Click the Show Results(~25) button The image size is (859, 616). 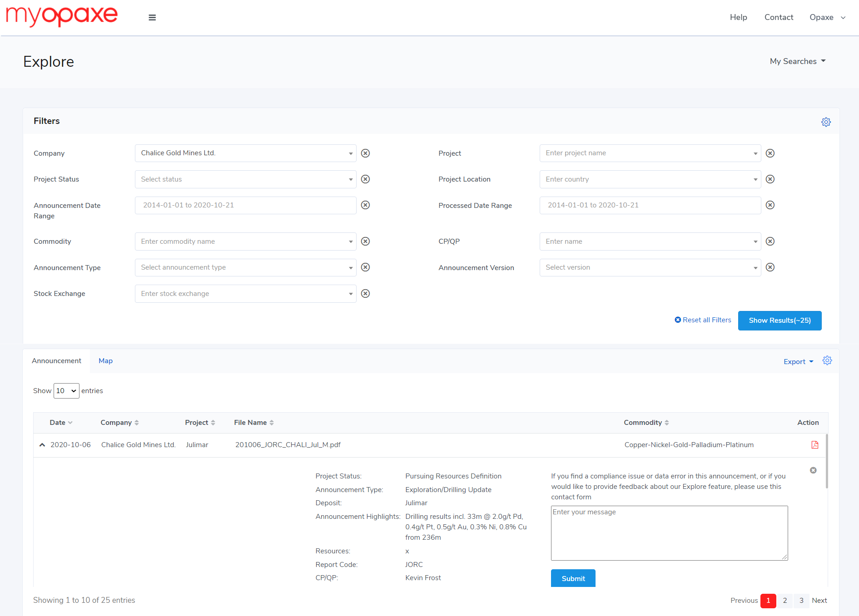[x=780, y=320]
